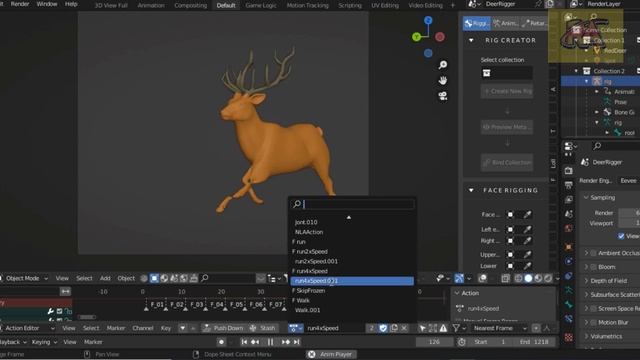Click the blue Z axis of the navigation gizmo

coord(428,20)
